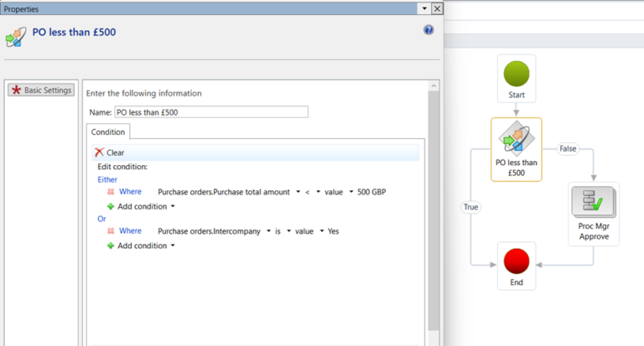This screenshot has width=644, height=346.
Task: Click the green plus under the Or group
Action: pyautogui.click(x=111, y=245)
